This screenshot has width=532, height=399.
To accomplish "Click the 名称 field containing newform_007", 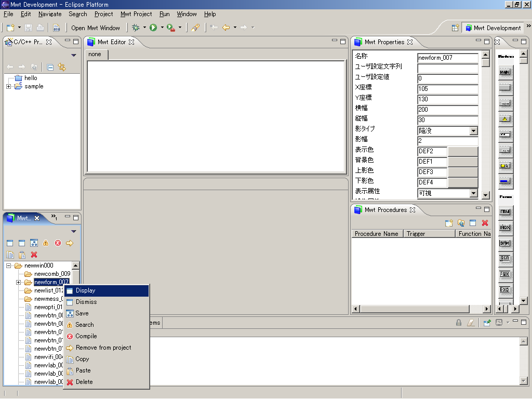I will pyautogui.click(x=447, y=58).
